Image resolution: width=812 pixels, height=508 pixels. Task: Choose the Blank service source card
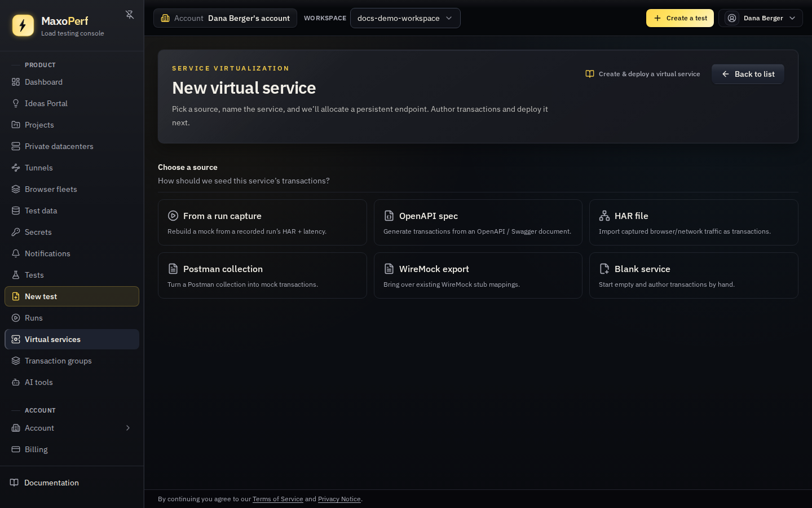click(694, 275)
